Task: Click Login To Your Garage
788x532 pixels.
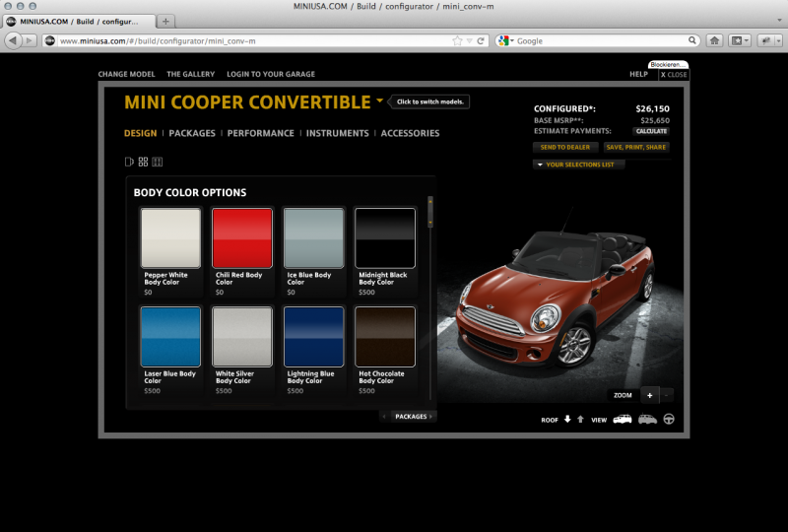Action: click(271, 74)
